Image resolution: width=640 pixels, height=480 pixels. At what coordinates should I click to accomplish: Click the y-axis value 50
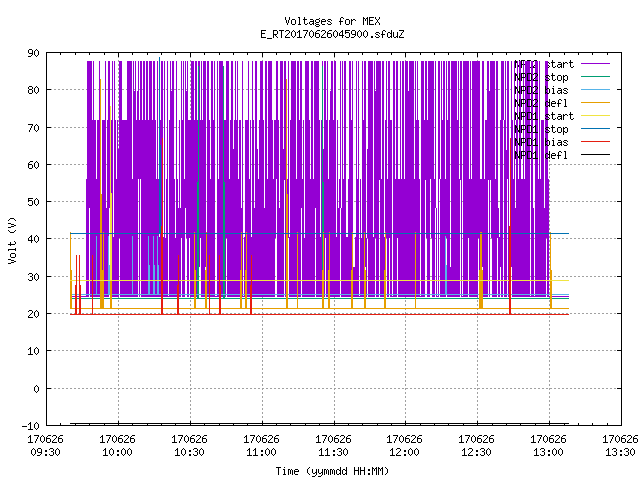[33, 202]
